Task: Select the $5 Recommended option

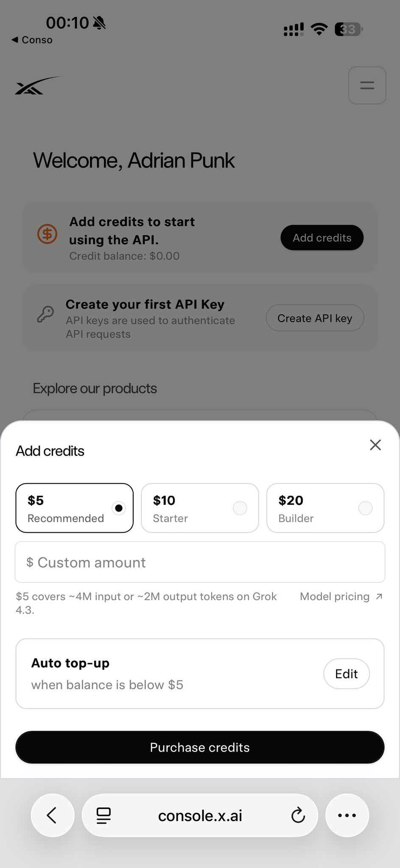Action: tap(75, 508)
